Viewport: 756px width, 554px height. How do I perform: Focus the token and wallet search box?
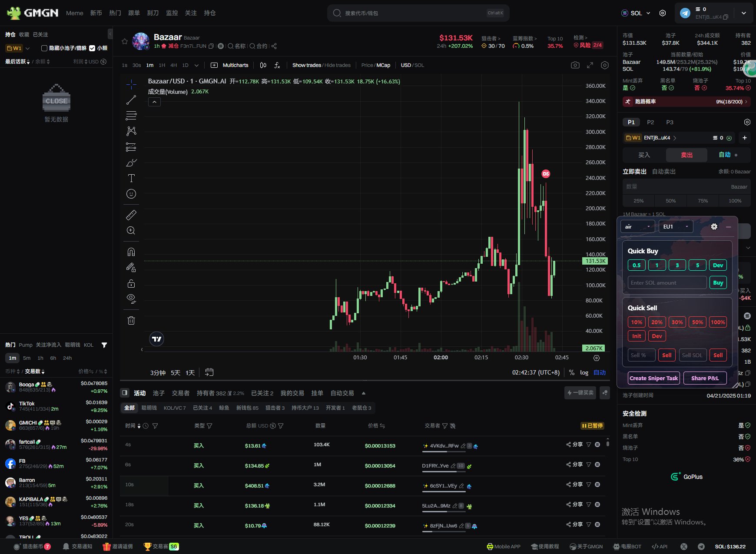click(x=418, y=13)
